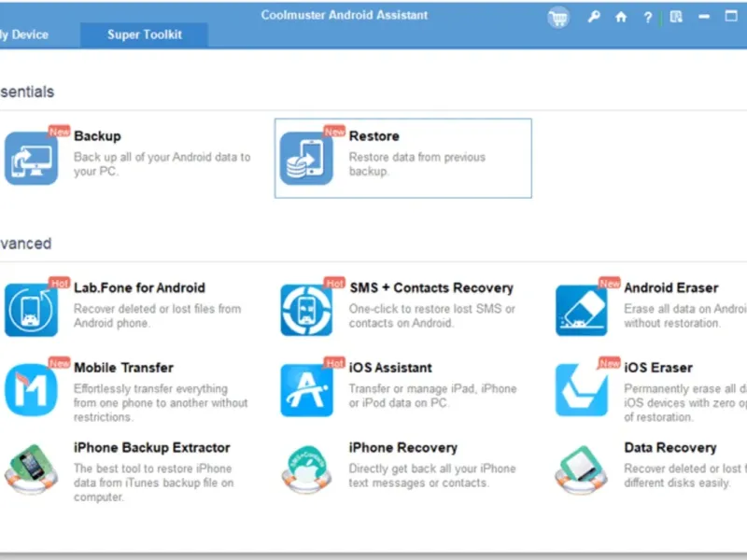Click the SMS + Contacts Recovery title

pyautogui.click(x=431, y=287)
